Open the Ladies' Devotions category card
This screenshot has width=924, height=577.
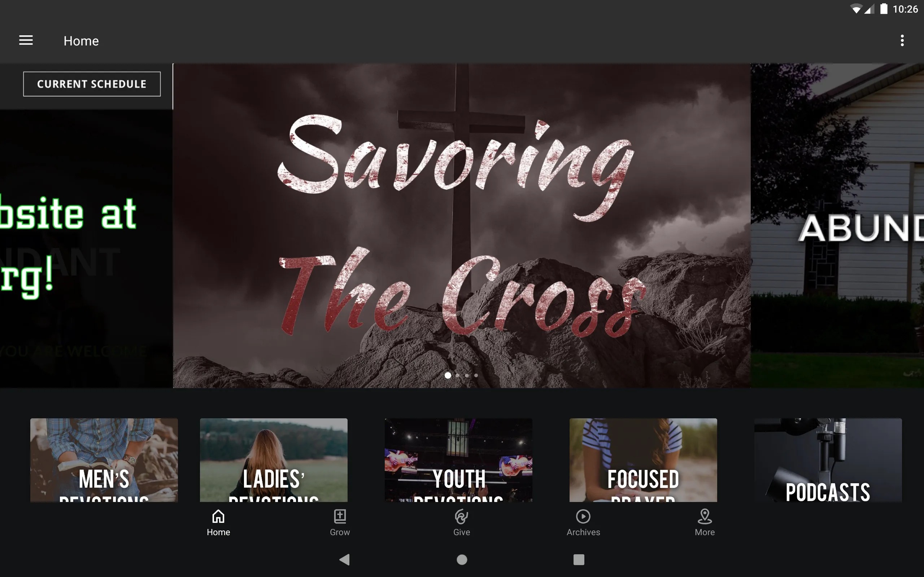273,459
